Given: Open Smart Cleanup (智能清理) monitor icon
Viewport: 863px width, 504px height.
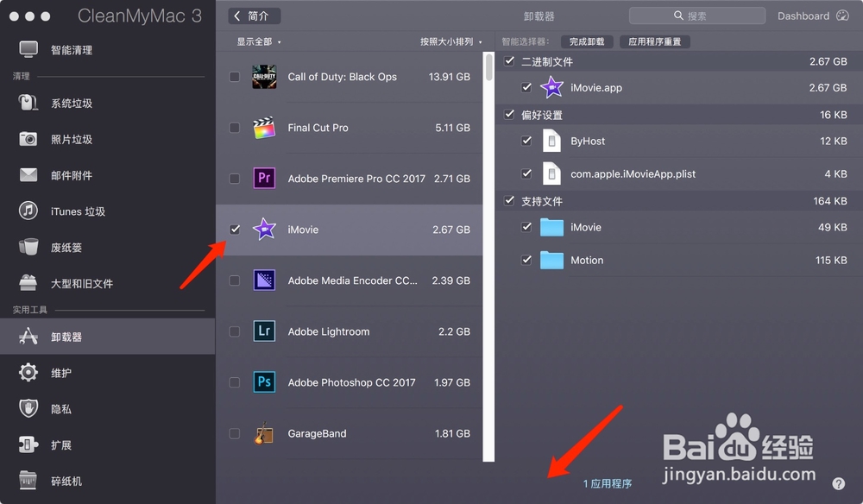Looking at the screenshot, I should click(x=28, y=49).
